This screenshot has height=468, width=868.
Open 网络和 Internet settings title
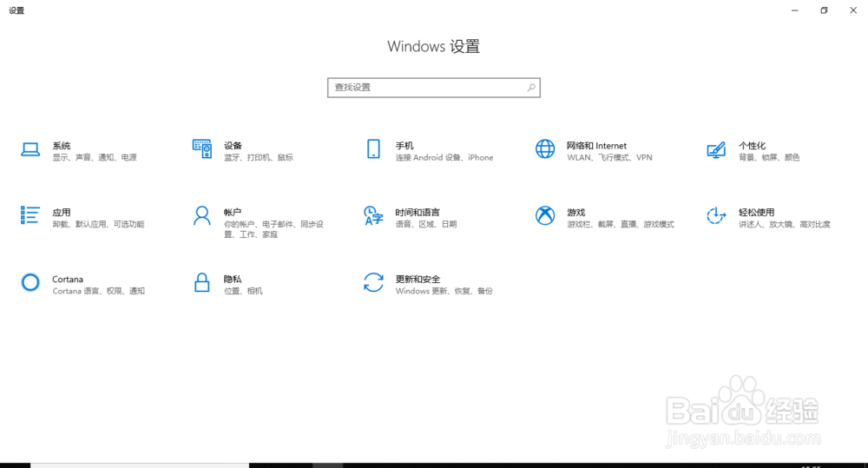[x=597, y=146]
